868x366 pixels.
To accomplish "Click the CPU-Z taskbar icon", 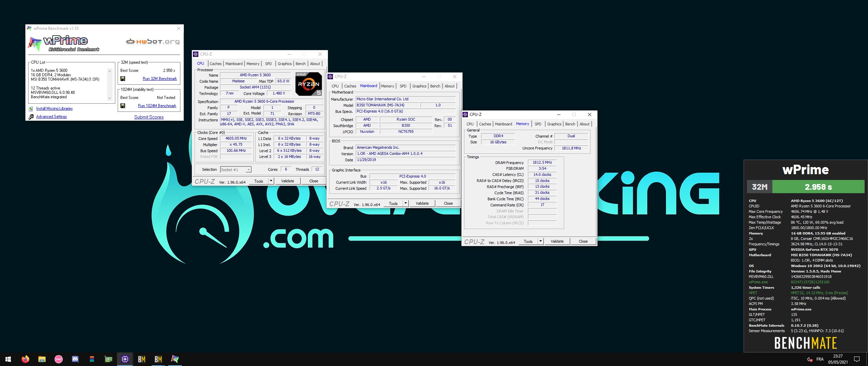I will [125, 359].
